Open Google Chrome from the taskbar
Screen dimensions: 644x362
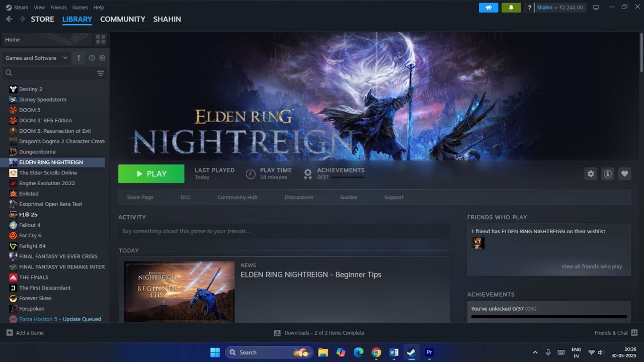[x=376, y=352]
